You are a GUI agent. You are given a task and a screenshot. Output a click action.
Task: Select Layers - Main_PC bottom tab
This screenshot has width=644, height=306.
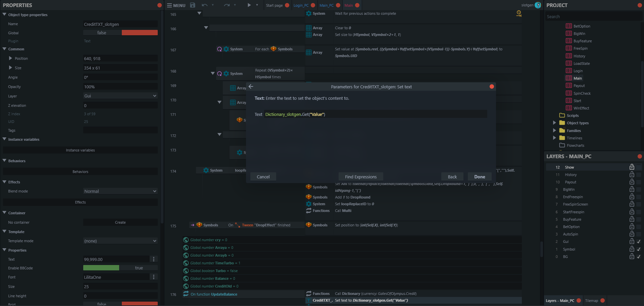click(x=560, y=301)
